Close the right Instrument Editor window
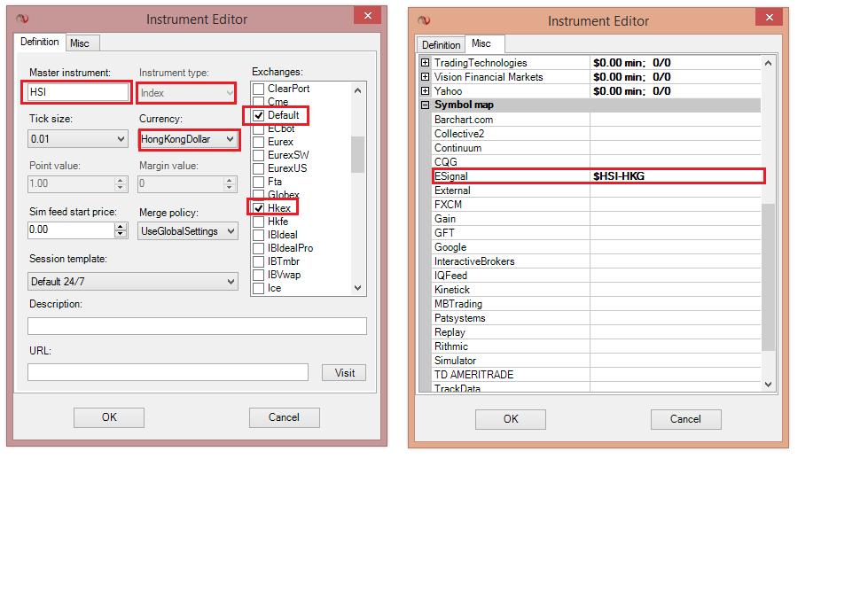Viewport: 868px width, 607px height. click(769, 17)
